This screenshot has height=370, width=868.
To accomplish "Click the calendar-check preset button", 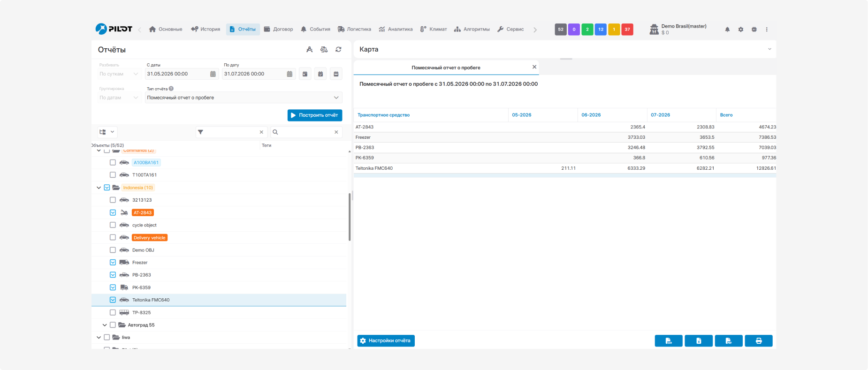I will [x=320, y=74].
